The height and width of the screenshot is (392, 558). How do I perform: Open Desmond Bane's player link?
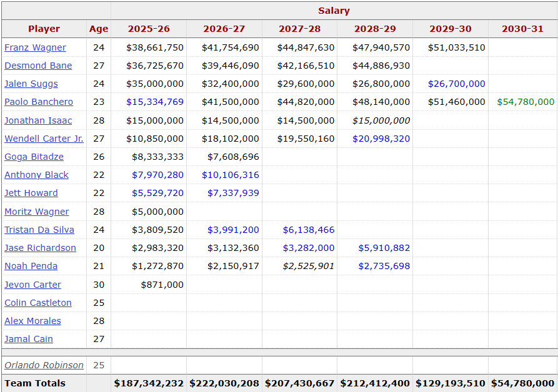click(38, 66)
